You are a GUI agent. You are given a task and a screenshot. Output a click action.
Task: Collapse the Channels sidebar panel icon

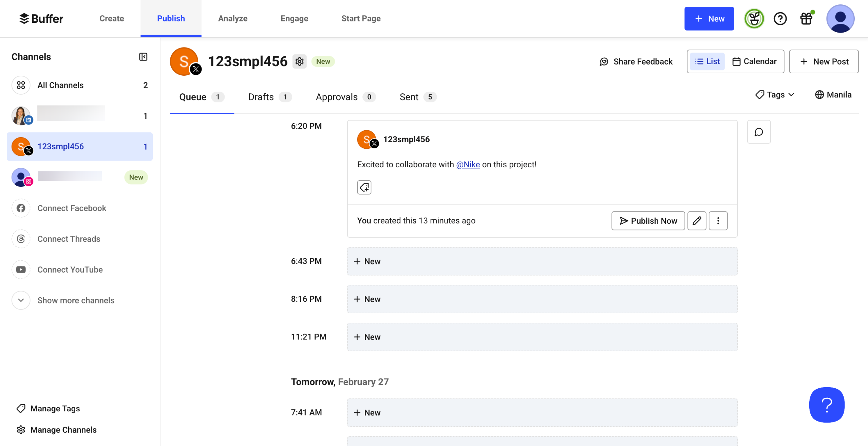coord(143,57)
